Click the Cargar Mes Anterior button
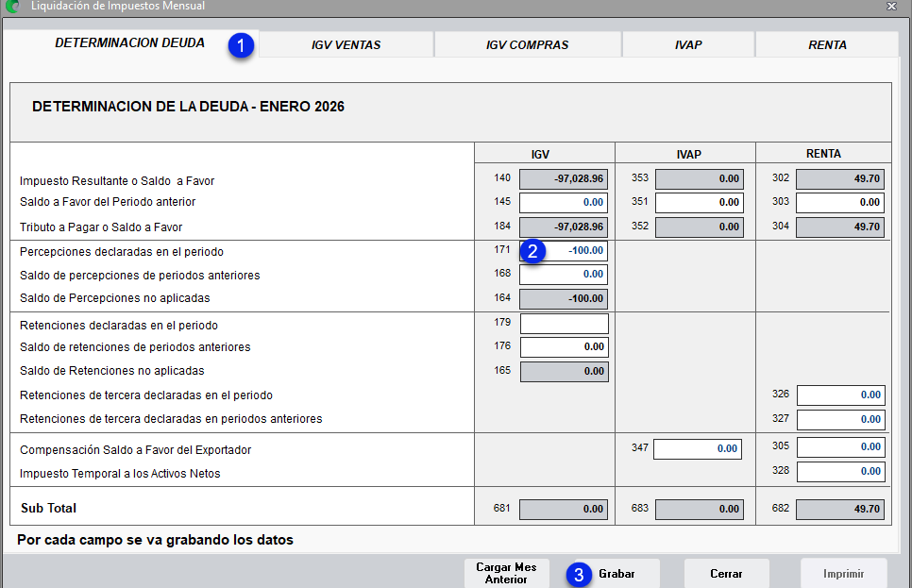912x588 pixels. pos(507,573)
